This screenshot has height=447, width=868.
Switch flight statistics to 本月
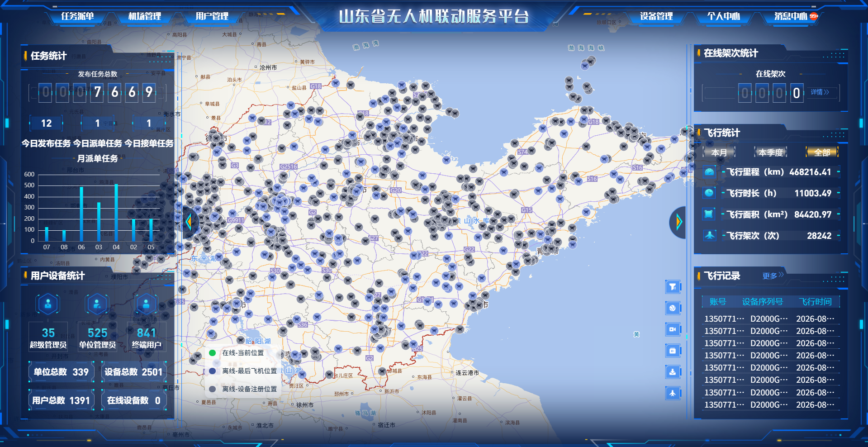(x=719, y=152)
